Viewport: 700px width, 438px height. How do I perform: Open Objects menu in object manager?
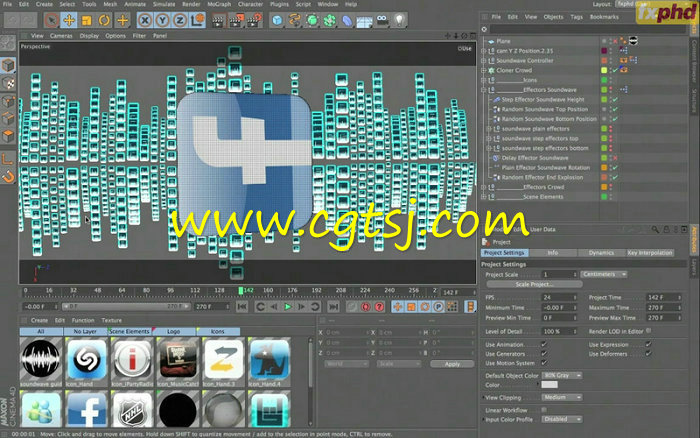(553, 17)
